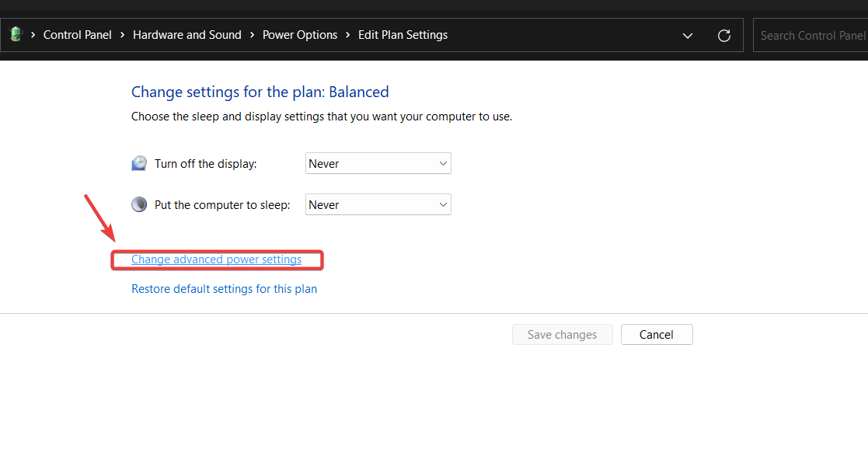Expand the chevron after Power Options breadcrumb

[x=348, y=35]
